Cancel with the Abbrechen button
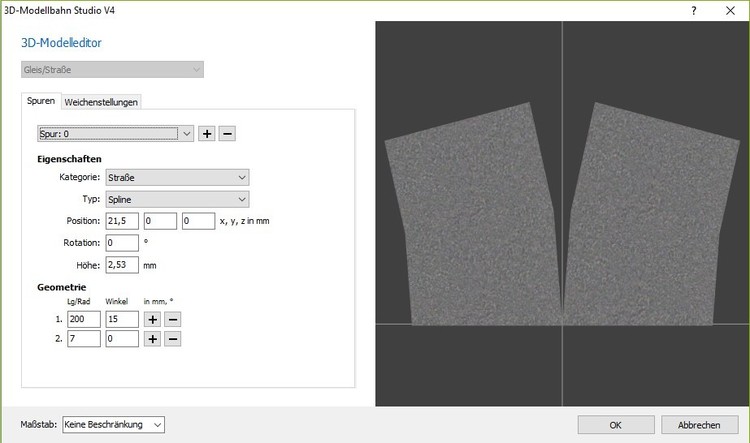 click(699, 425)
